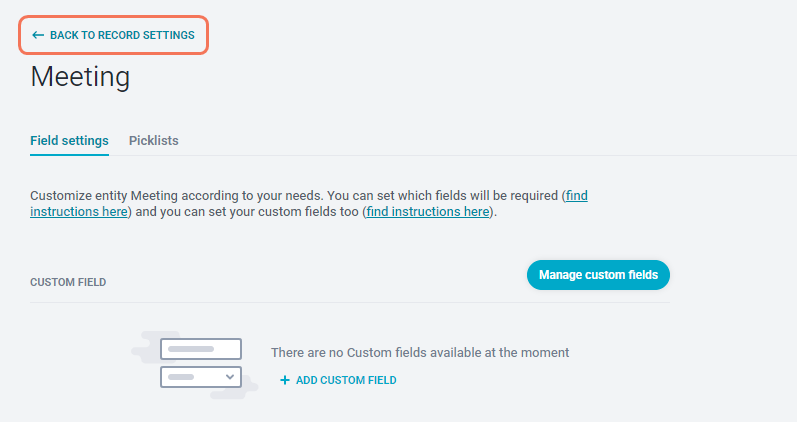Click the chevron in the dropdown illustration

click(x=230, y=377)
